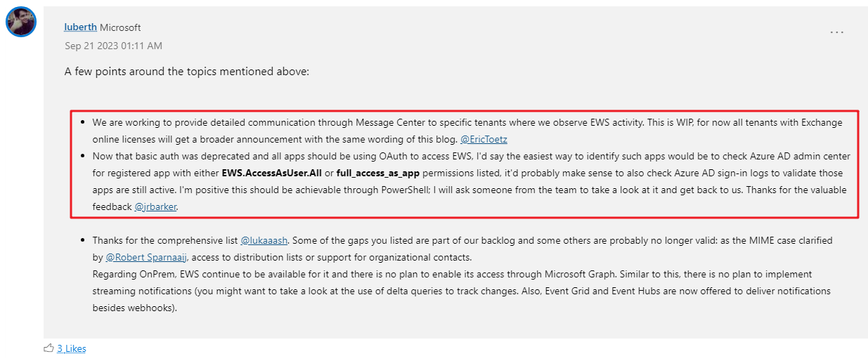Click the bullet marker before 'Thanks for the comprehensive'
The height and width of the screenshot is (361, 868).
point(83,240)
